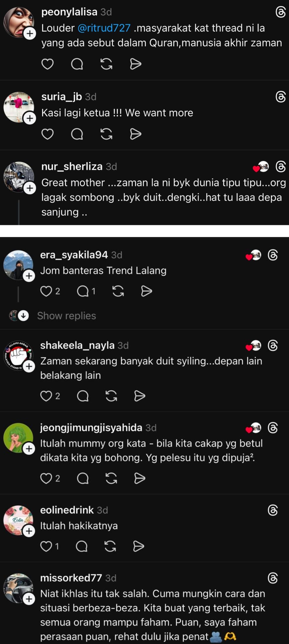This screenshot has height=644, width=289.
Task: Open jeongjimungjisyahida's username profile link
Action: (91, 427)
